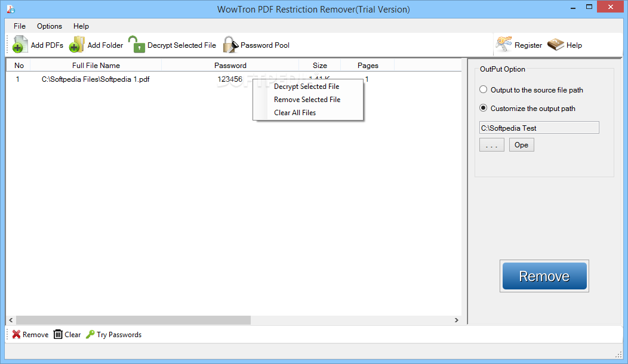The width and height of the screenshot is (628, 364).
Task: Click the red X Remove icon at bottom
Action: pos(16,334)
